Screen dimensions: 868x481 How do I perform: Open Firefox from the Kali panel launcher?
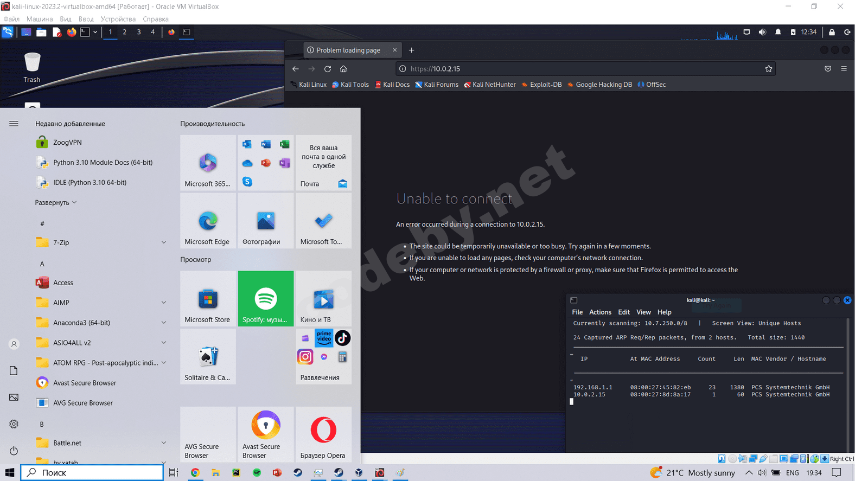72,32
